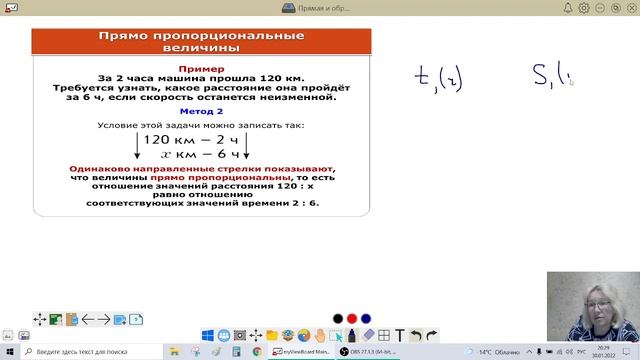Viewport: 640px width, 360px height.
Task: Open the yellow file folder tool
Action: coord(272,336)
